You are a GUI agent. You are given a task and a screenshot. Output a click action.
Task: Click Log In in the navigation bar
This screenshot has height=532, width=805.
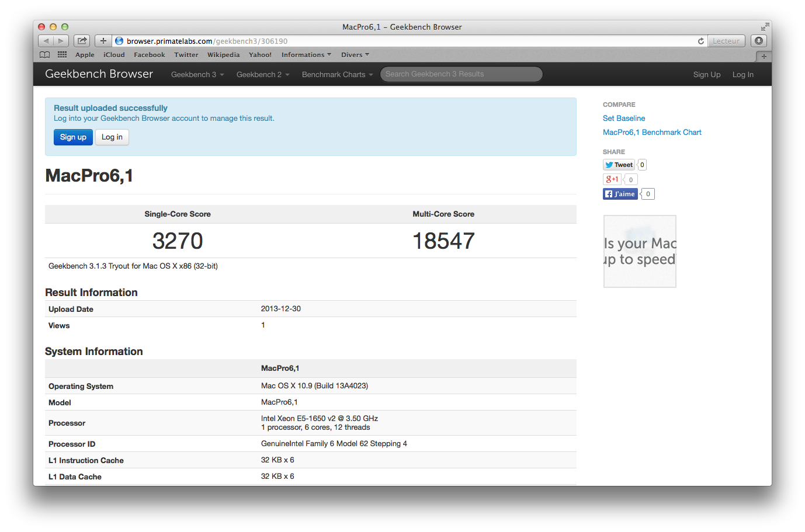(x=743, y=74)
